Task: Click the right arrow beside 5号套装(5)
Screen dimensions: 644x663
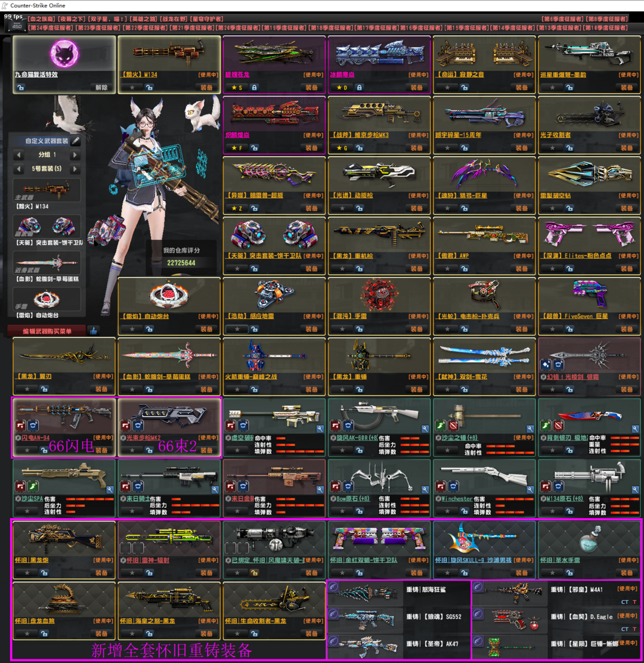Action: point(75,169)
